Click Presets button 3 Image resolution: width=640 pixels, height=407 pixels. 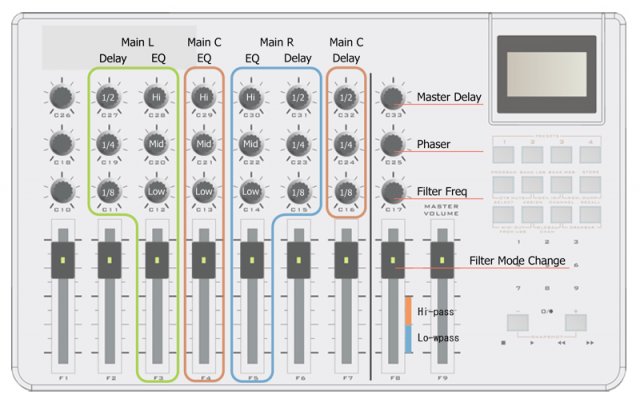(561, 155)
